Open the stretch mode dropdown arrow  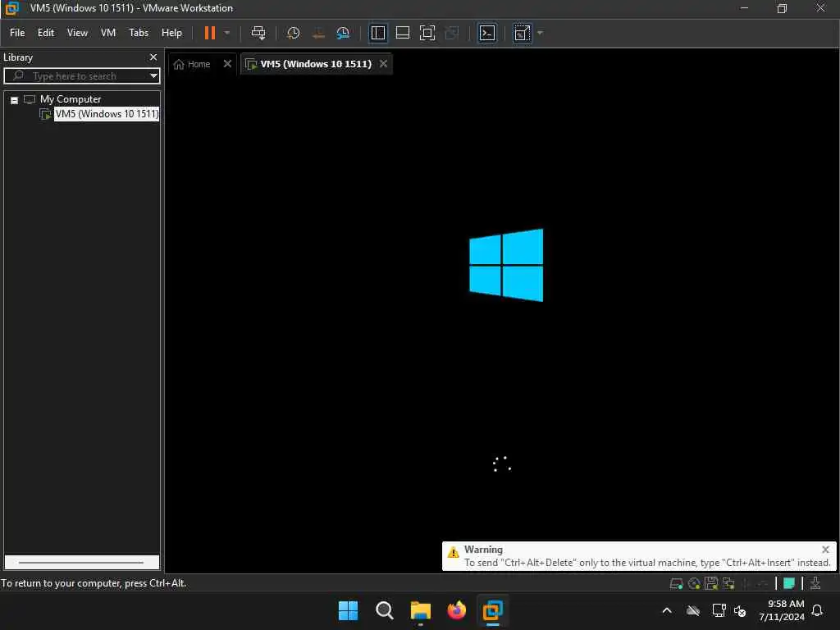click(x=540, y=33)
